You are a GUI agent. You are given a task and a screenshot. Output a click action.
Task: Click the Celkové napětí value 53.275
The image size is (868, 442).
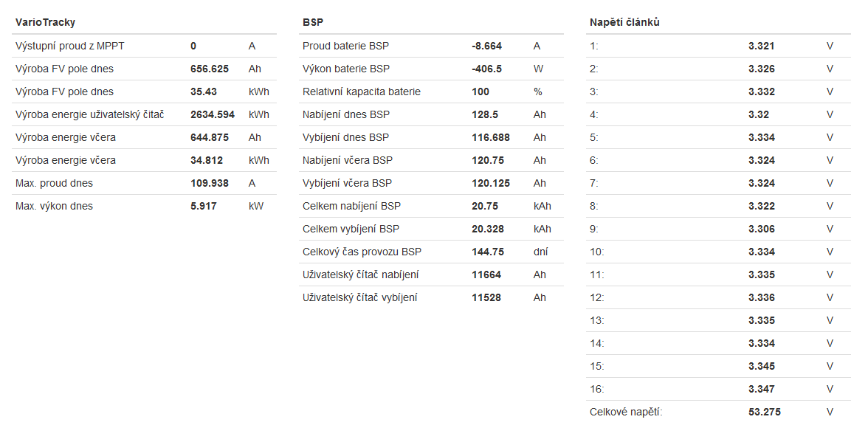[x=764, y=412]
